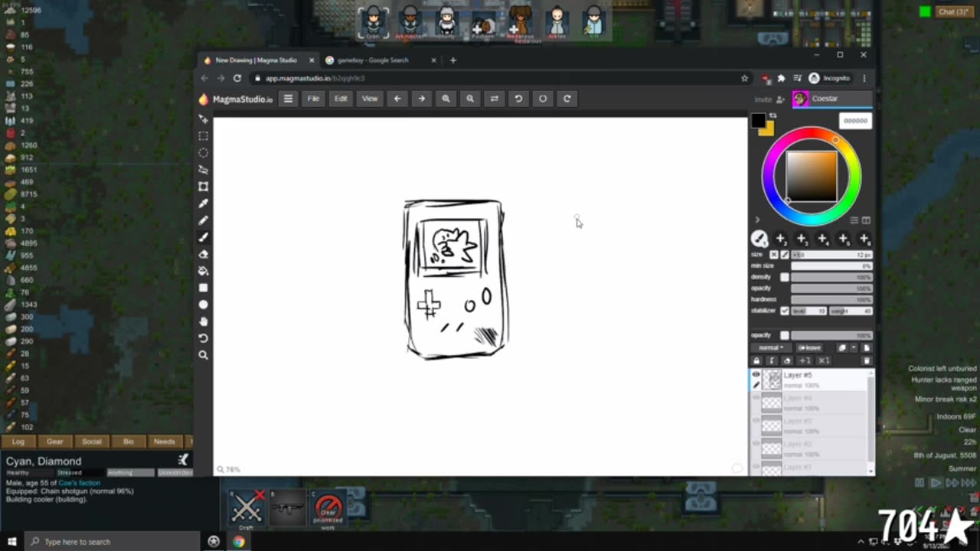Screen dimensions: 980x551
Task: Click the black foreground color swatch
Action: pyautogui.click(x=758, y=120)
